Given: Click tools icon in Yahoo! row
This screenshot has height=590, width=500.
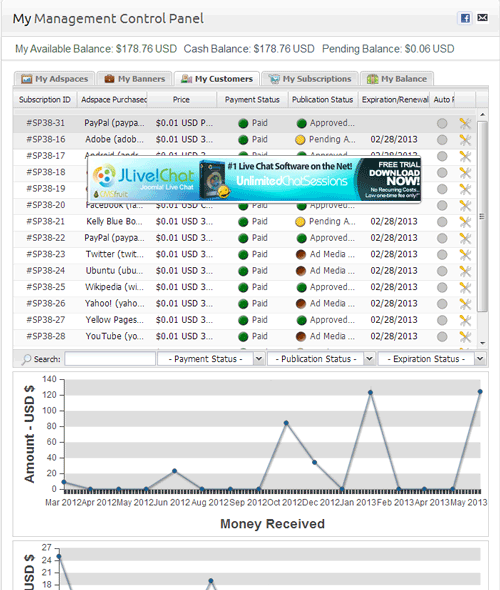Looking at the screenshot, I should click(x=465, y=304).
